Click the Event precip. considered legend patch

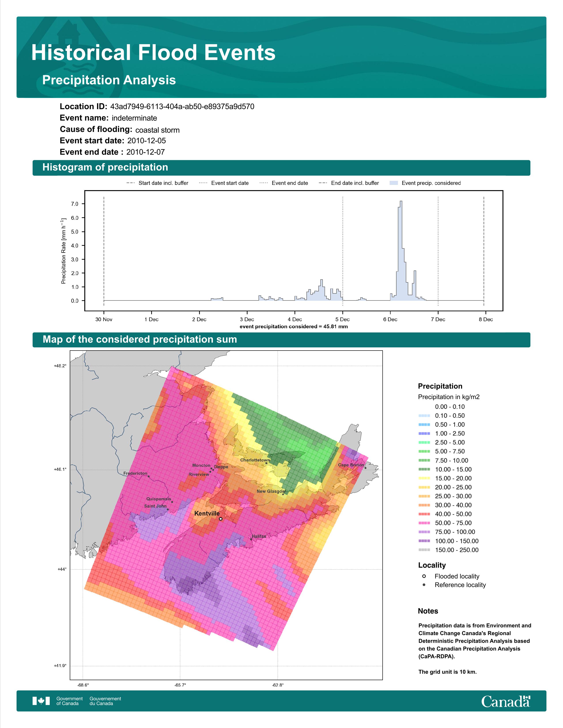(394, 183)
